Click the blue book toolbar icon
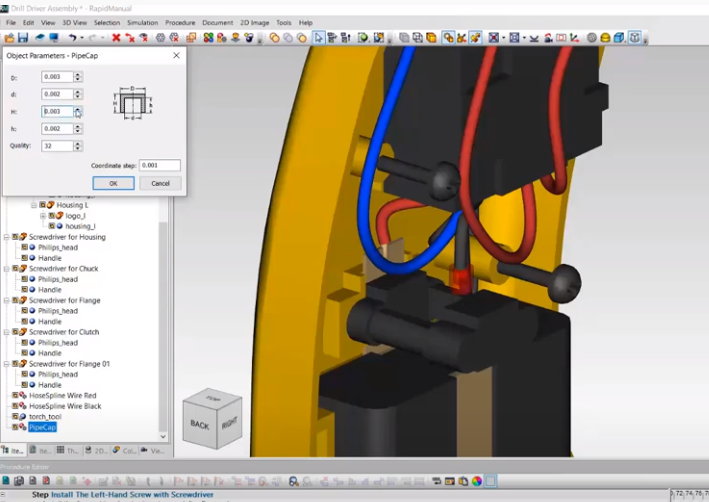 pyautogui.click(x=40, y=38)
